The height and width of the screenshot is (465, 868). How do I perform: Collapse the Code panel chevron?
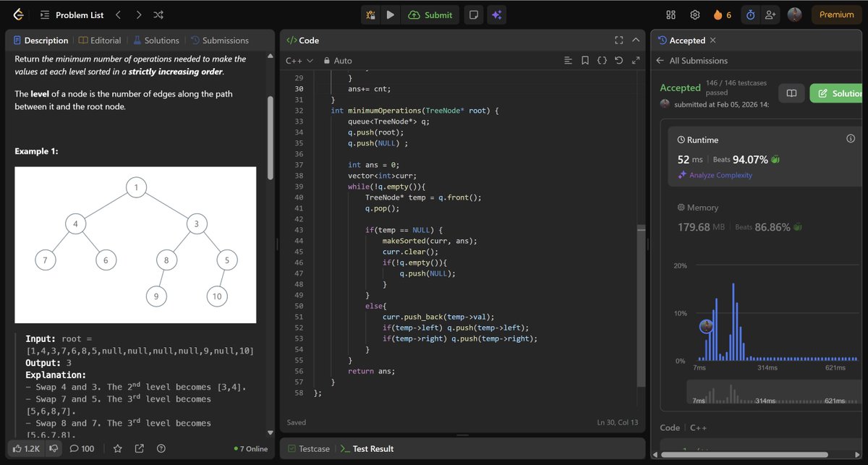[x=636, y=40]
